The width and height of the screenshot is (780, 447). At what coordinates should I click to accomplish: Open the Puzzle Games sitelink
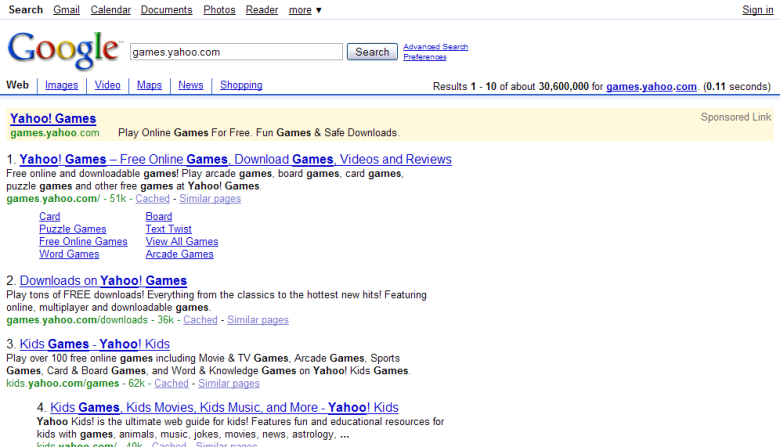click(73, 229)
